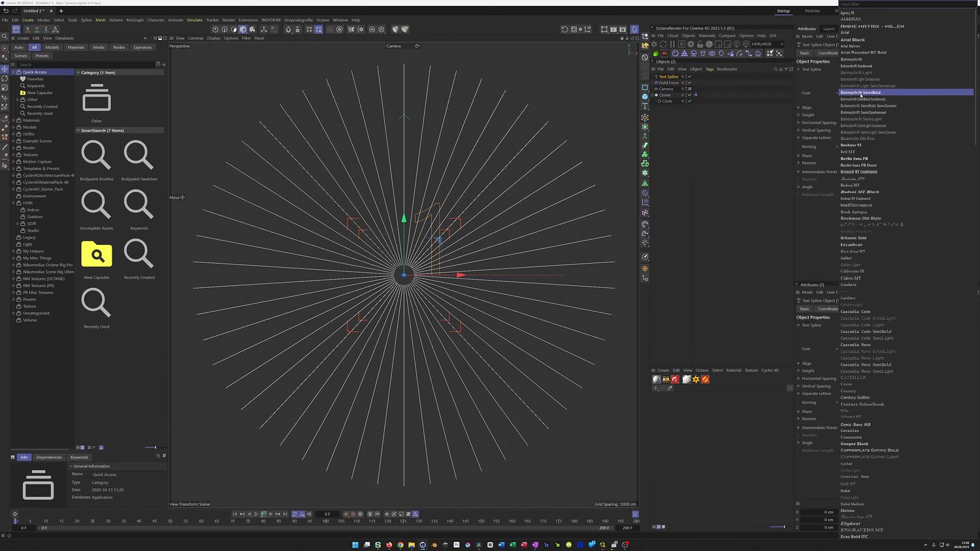The width and height of the screenshot is (980, 551).
Task: Click the Octane lock resolution padlock icon
Action: click(x=700, y=44)
